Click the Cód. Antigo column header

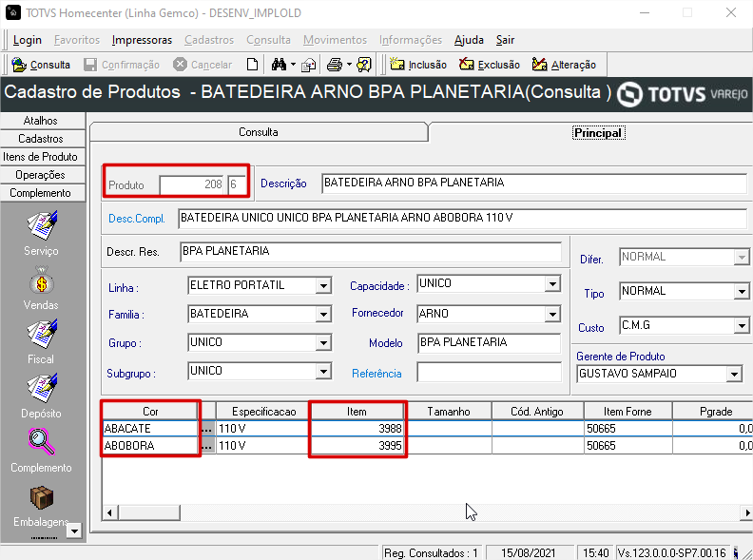click(x=537, y=412)
